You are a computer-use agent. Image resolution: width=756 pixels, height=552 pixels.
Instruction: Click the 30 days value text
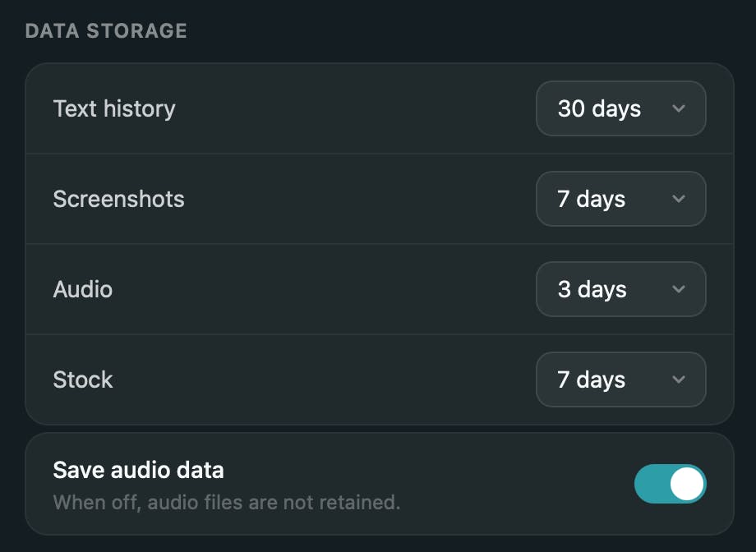pyautogui.click(x=599, y=108)
